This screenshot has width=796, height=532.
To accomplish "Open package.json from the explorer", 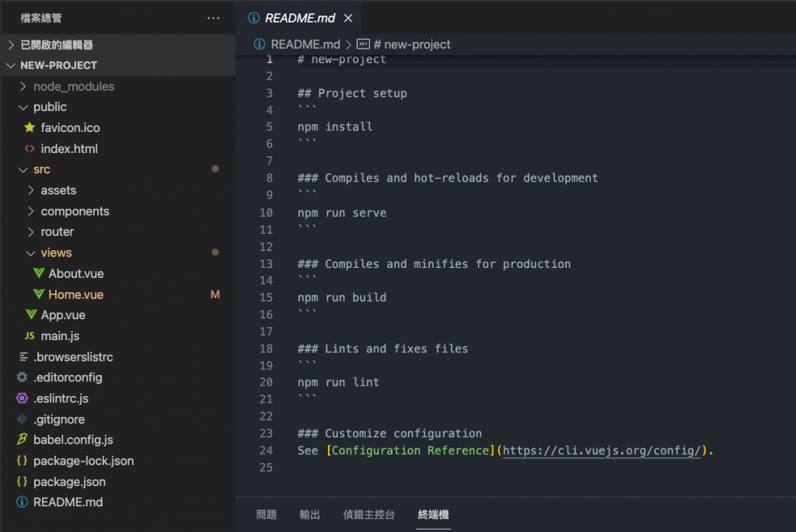I will 69,482.
